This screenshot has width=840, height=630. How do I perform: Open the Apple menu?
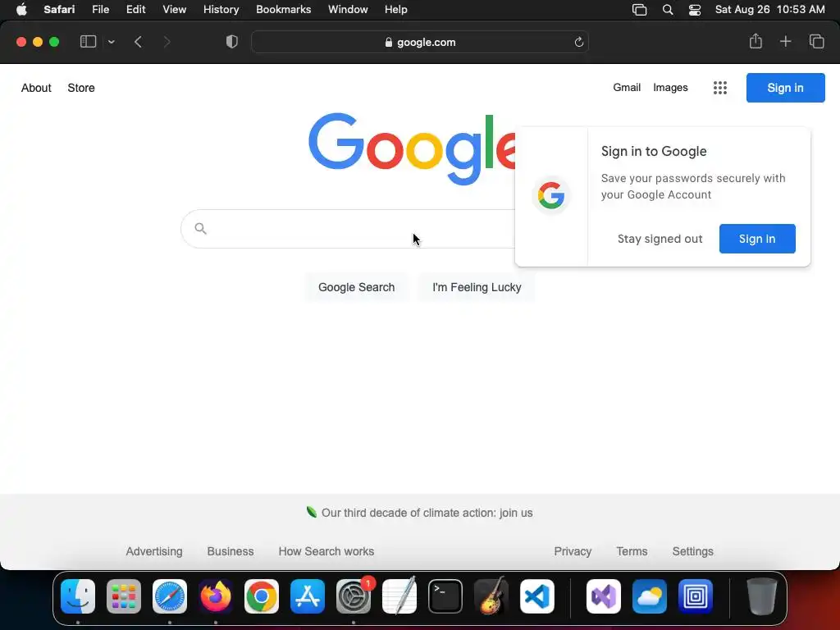[21, 10]
